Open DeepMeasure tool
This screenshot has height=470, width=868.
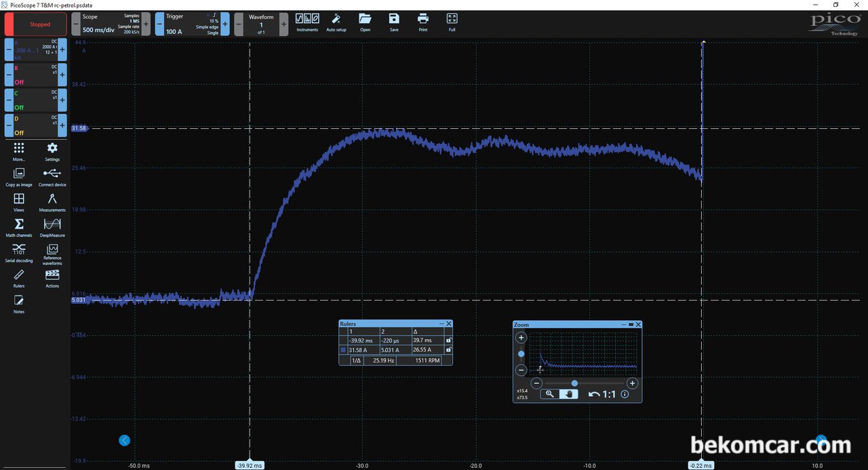click(52, 227)
